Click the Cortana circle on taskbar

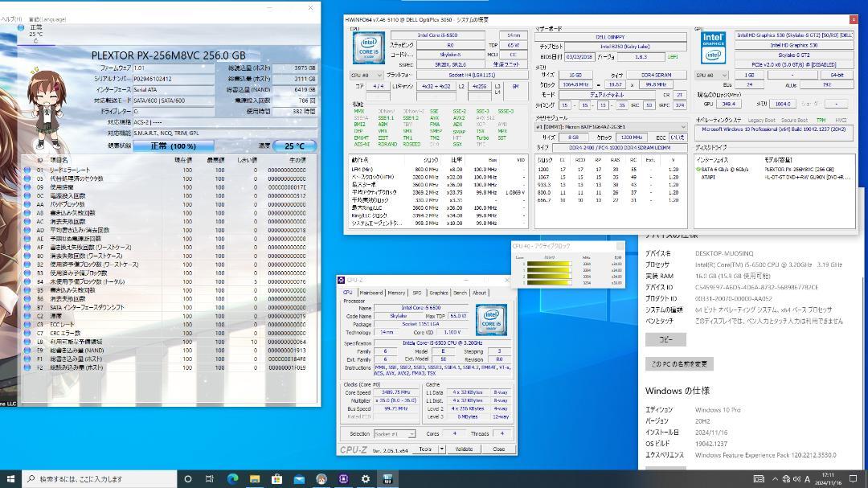[187, 478]
